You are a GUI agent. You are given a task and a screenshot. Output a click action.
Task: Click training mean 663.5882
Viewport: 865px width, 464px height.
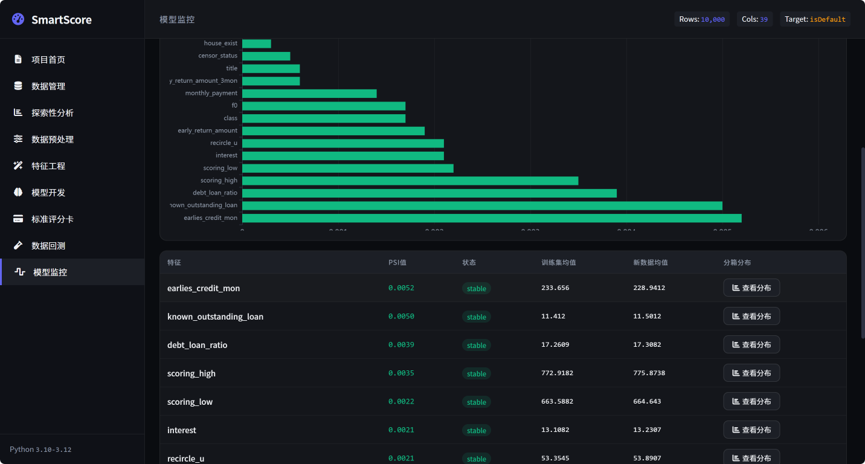tap(557, 402)
